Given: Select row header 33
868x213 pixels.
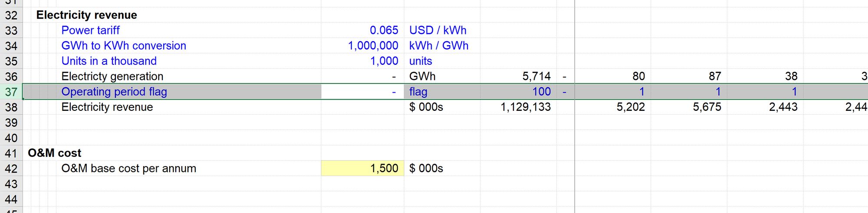Looking at the screenshot, I should 11,30.
